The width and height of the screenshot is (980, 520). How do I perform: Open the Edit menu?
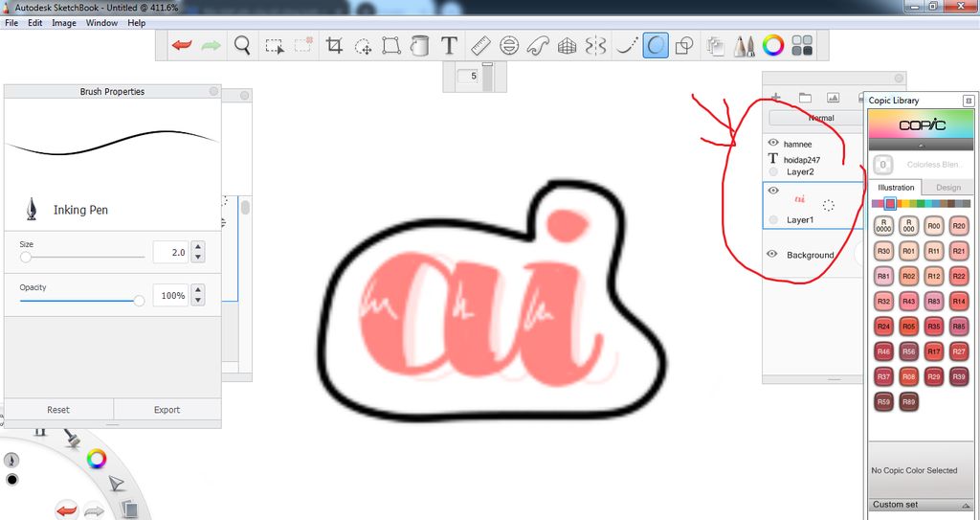pos(35,23)
